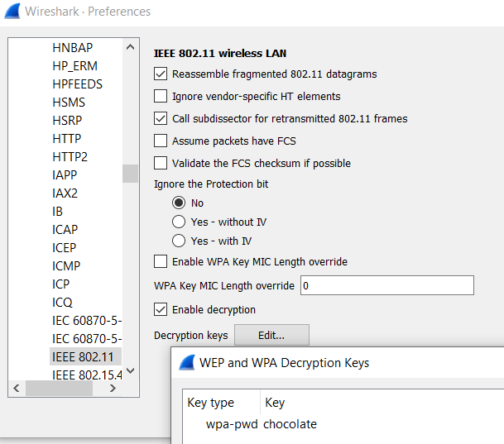The image size is (504, 444).
Task: Click the Wireshark fin icon in Preferences title
Action: point(13,12)
